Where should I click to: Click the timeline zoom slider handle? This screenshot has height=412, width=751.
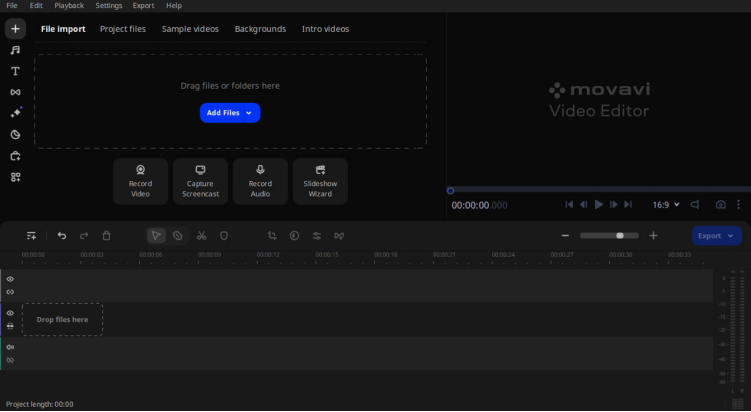620,236
